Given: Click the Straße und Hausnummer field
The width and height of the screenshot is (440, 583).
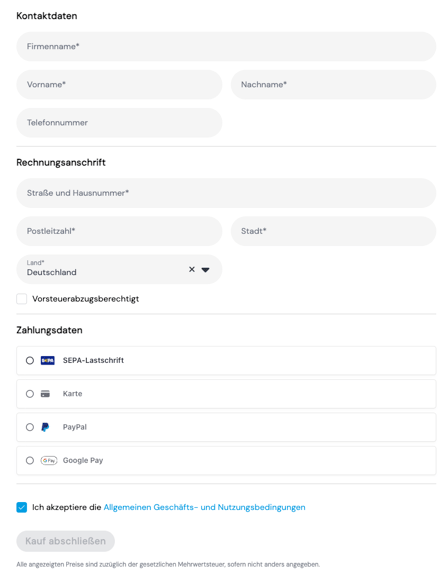Looking at the screenshot, I should click(226, 193).
